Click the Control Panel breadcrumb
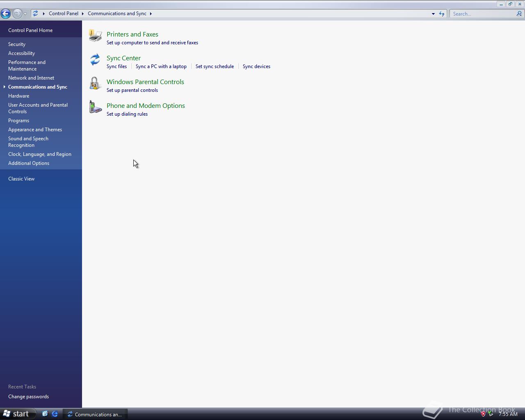Screen dimensions: 525x420 (x=64, y=14)
